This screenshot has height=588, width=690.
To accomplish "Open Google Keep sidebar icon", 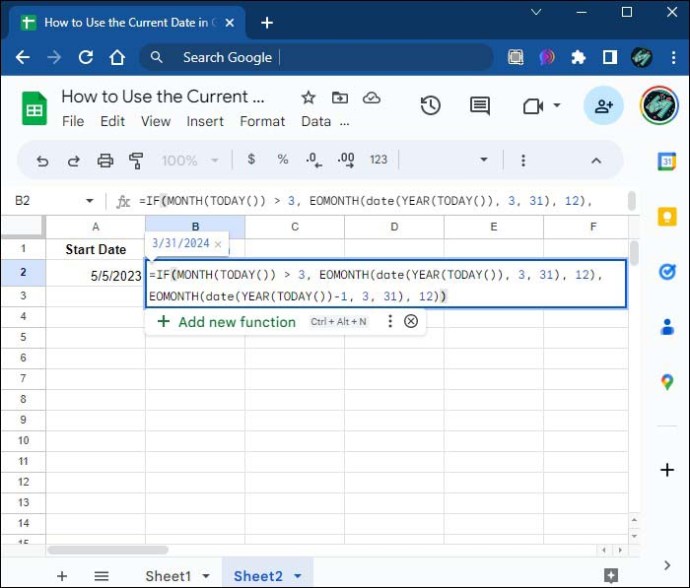I will point(667,217).
